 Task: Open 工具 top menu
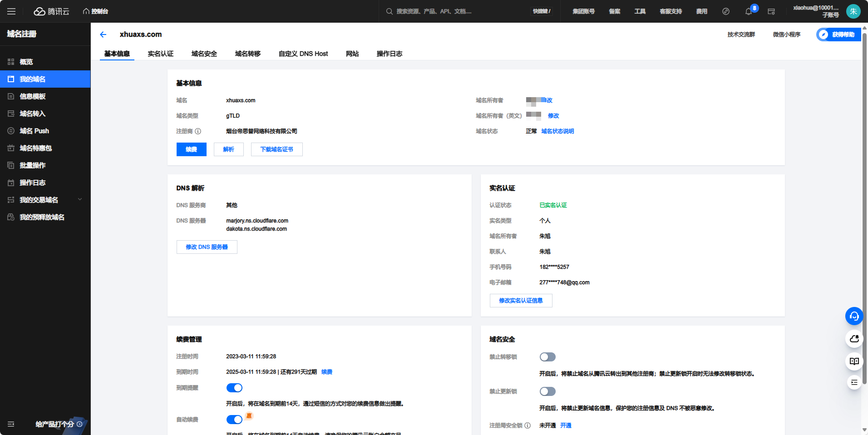640,11
